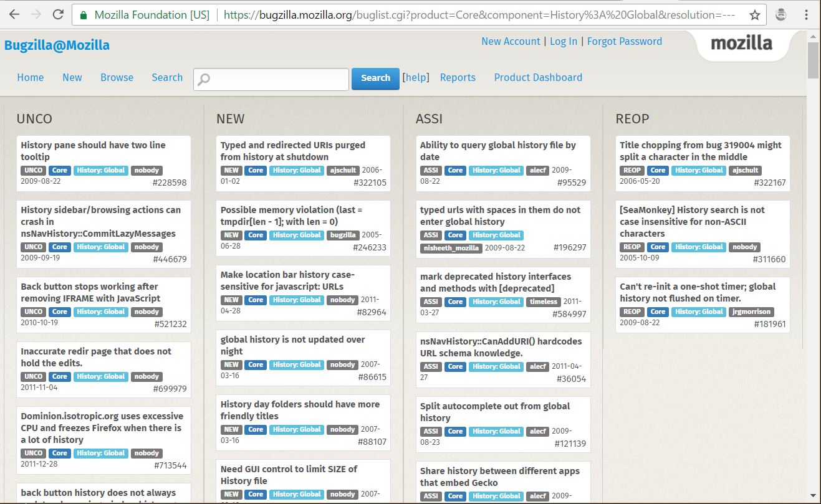Open bug 'nsNavHistory::CanAddURI() hardcodes URL schema'

click(x=501, y=347)
